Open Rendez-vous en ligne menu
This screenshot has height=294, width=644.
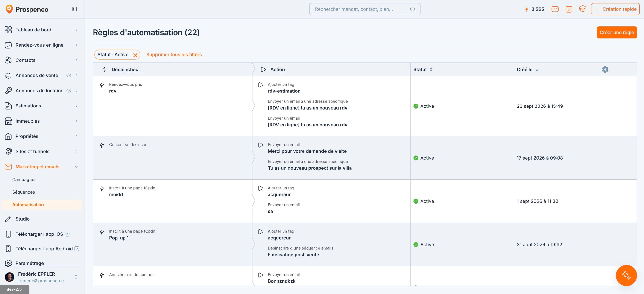coord(42,45)
